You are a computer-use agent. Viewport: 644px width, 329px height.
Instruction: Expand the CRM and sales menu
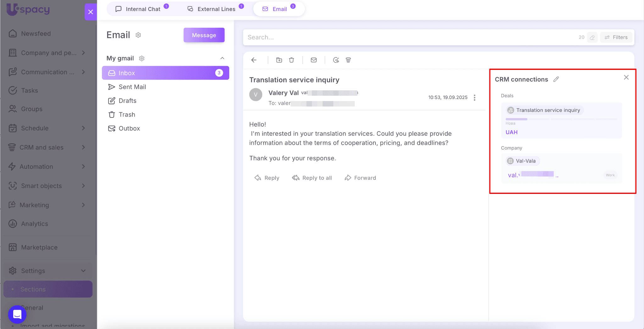83,147
